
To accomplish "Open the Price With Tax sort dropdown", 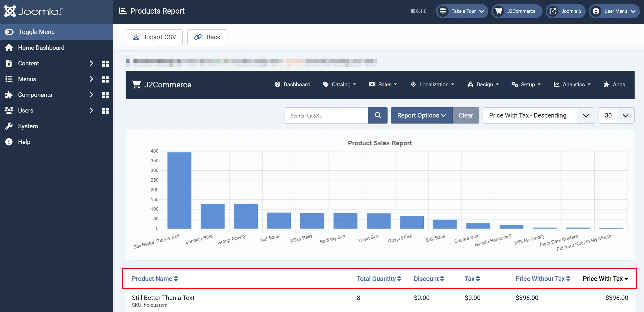I will 539,115.
